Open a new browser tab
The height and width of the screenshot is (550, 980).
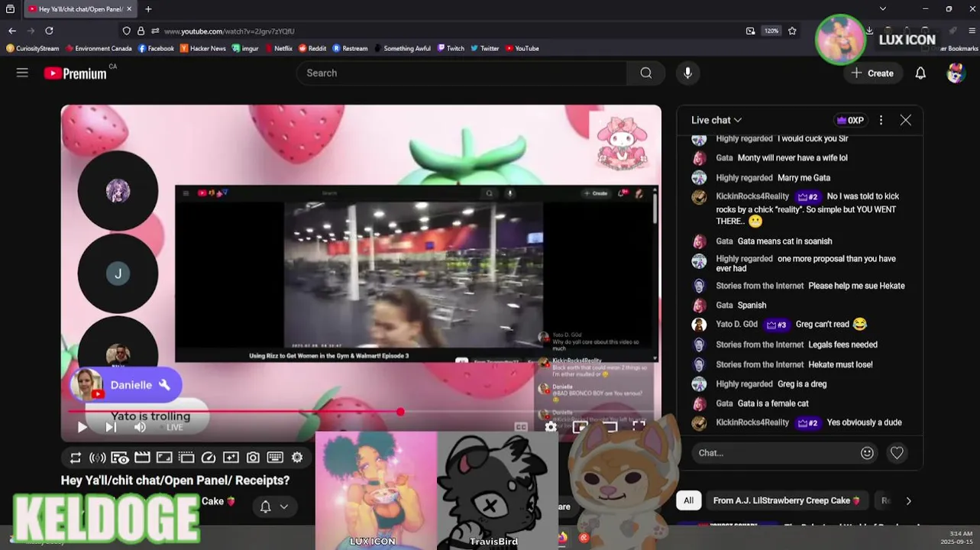pos(148,9)
